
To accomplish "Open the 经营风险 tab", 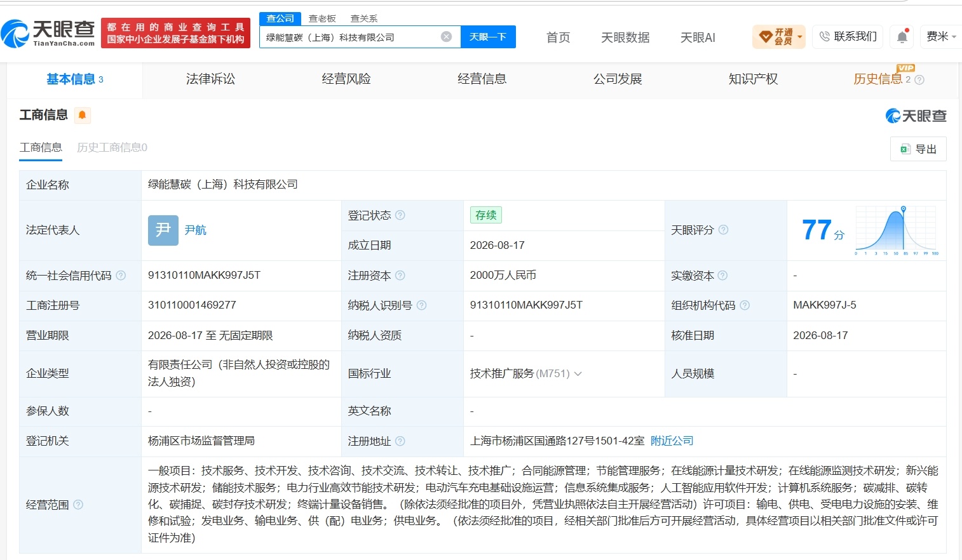I will [346, 79].
